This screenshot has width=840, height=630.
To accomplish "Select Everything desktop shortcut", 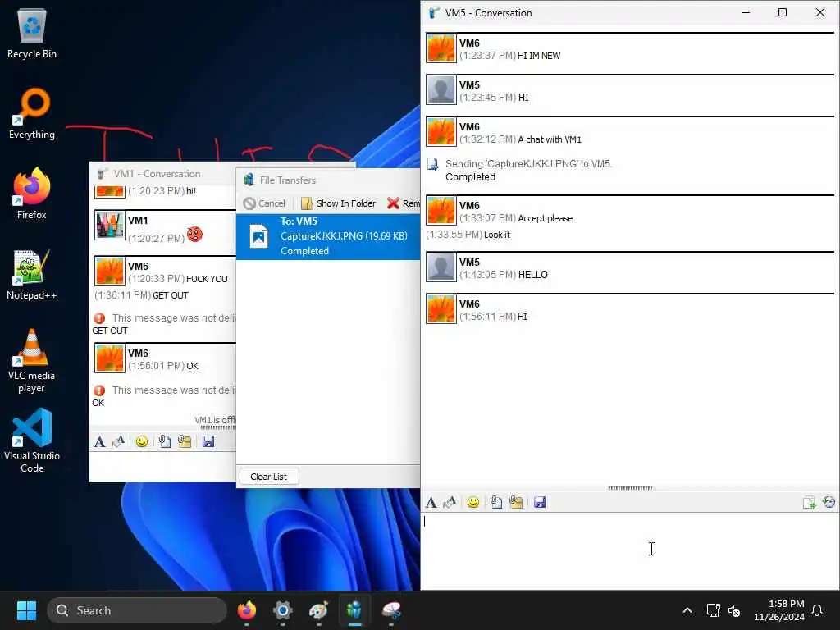I will click(x=32, y=114).
